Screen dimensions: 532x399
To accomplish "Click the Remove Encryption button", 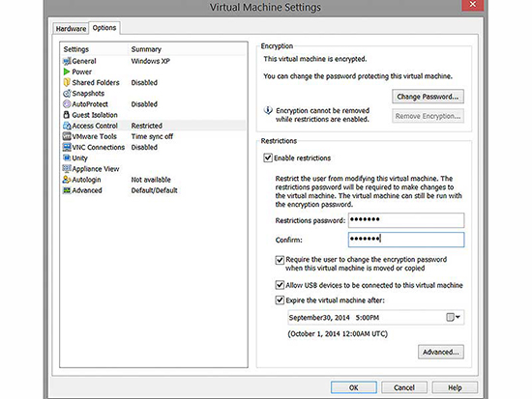I will (x=428, y=116).
